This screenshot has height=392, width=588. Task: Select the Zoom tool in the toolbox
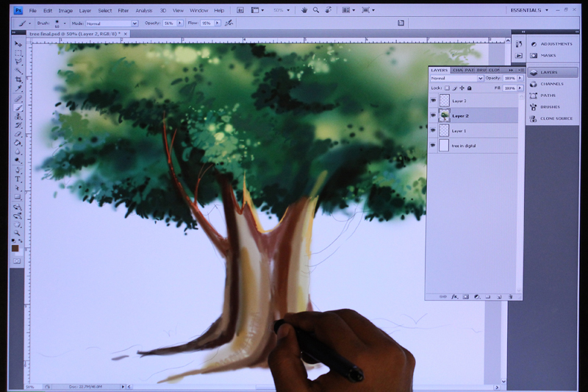click(17, 233)
